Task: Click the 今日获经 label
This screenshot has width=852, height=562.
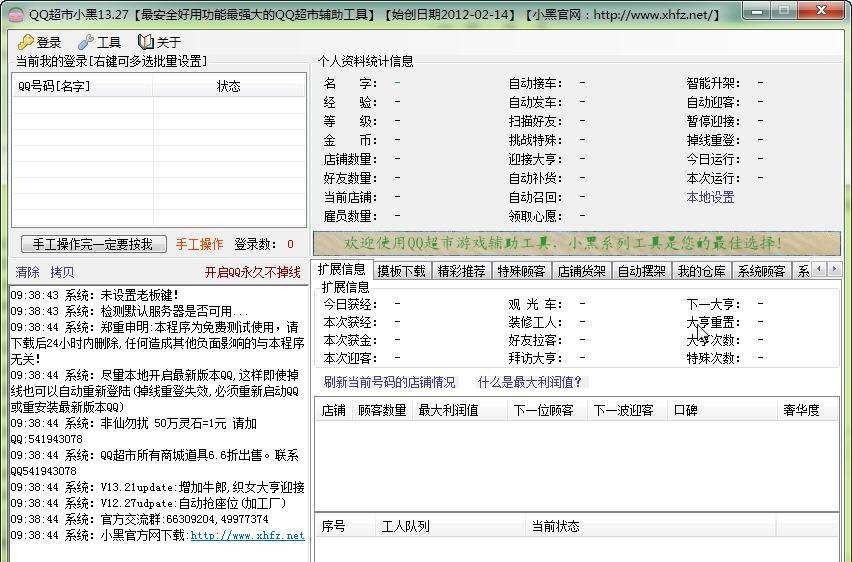Action: (x=350, y=304)
